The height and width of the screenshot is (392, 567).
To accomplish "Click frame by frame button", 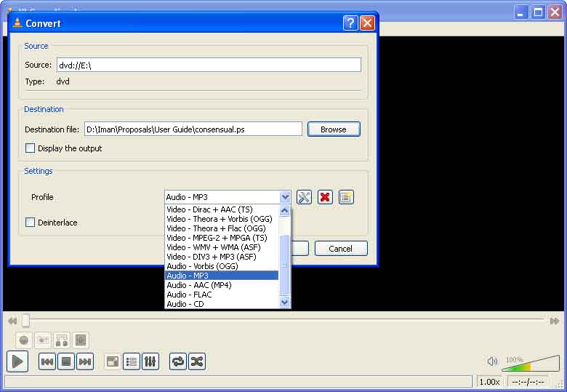I will pos(80,340).
